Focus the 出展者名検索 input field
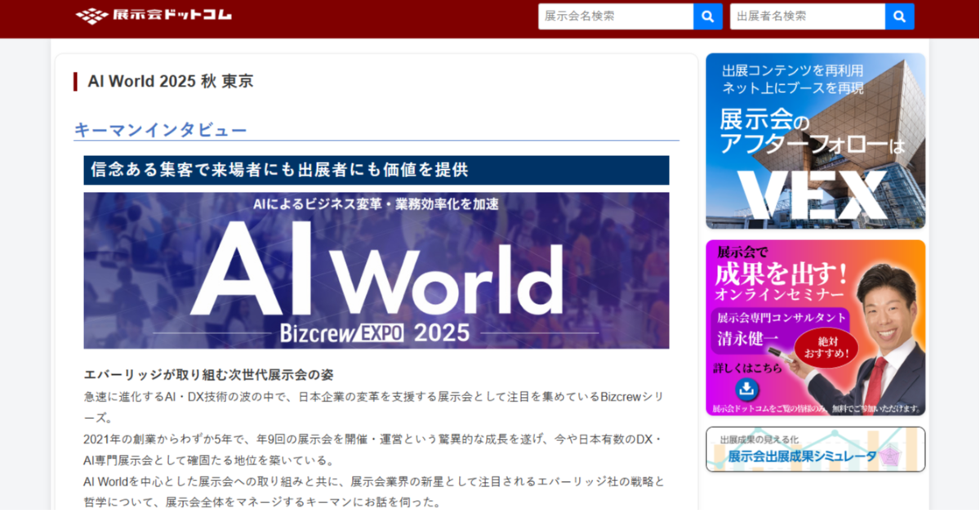This screenshot has height=531, width=980. tap(807, 16)
